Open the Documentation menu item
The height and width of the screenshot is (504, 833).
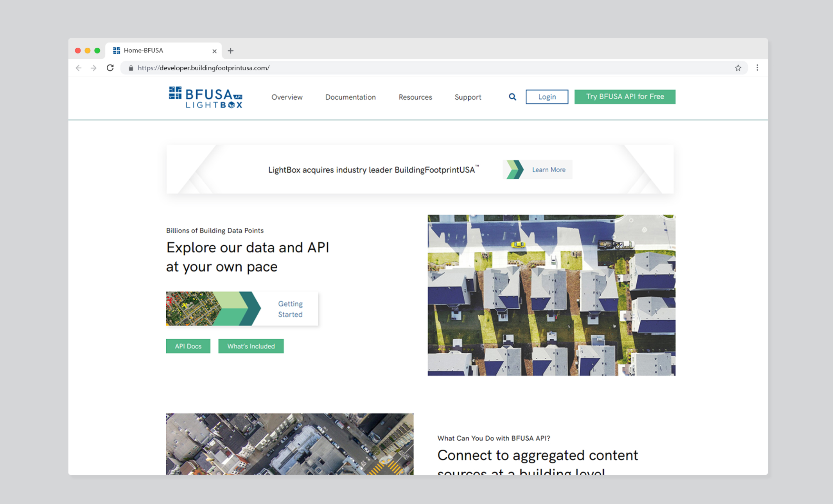pyautogui.click(x=350, y=97)
